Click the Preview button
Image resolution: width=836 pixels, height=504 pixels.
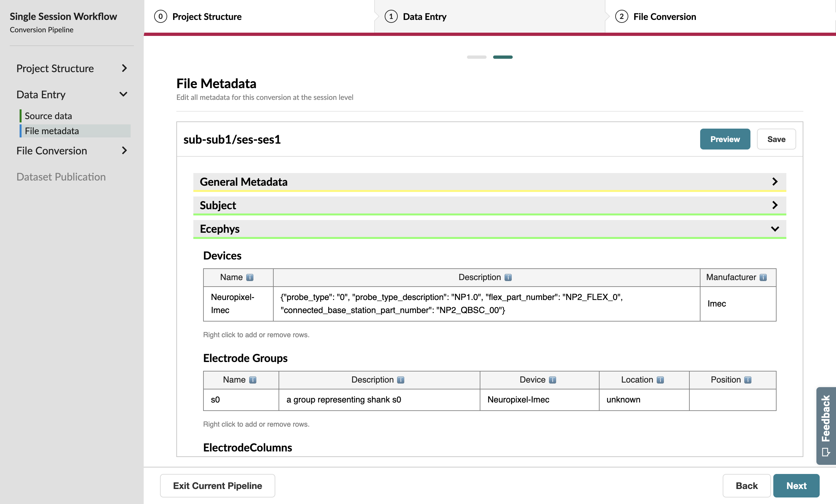[x=725, y=139]
